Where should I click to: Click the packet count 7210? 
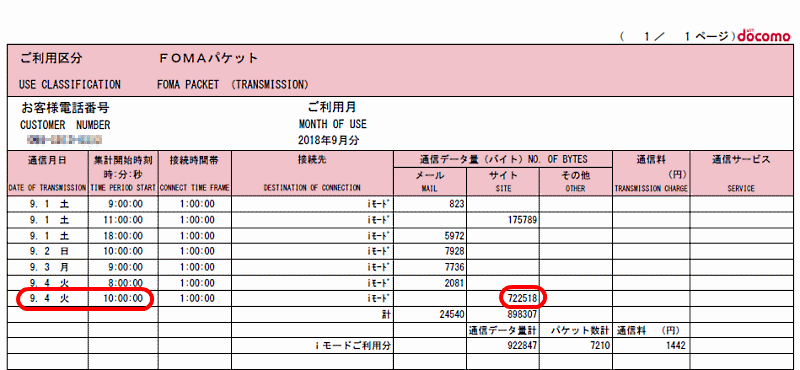(x=600, y=346)
